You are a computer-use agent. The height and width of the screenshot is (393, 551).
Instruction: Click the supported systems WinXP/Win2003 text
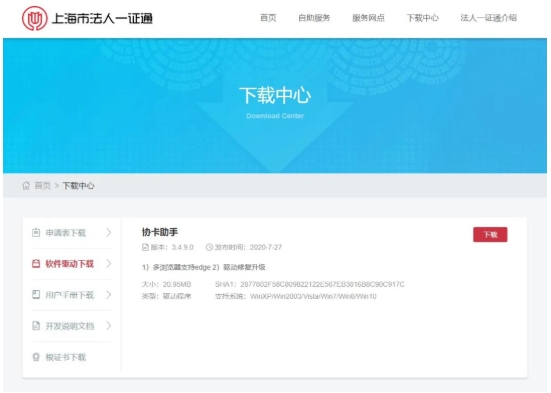click(313, 296)
